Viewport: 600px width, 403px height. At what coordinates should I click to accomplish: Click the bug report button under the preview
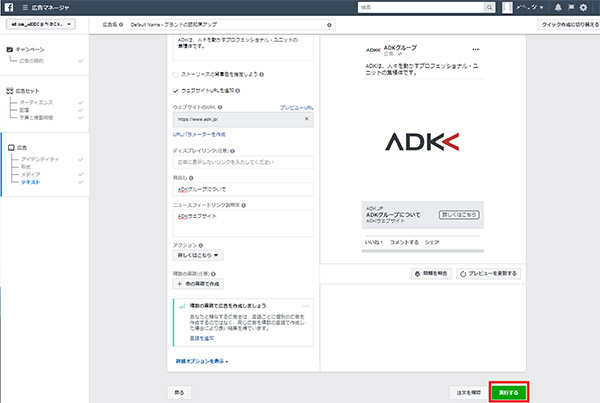pyautogui.click(x=431, y=274)
